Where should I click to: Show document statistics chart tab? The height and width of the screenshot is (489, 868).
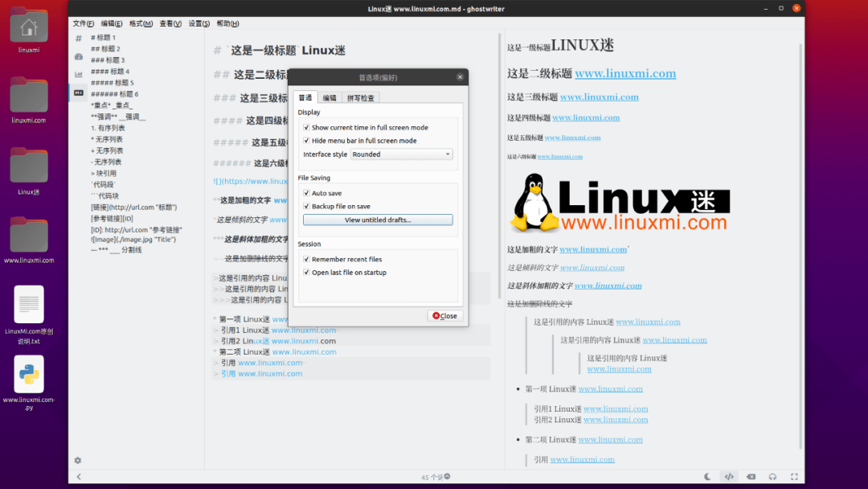point(79,74)
